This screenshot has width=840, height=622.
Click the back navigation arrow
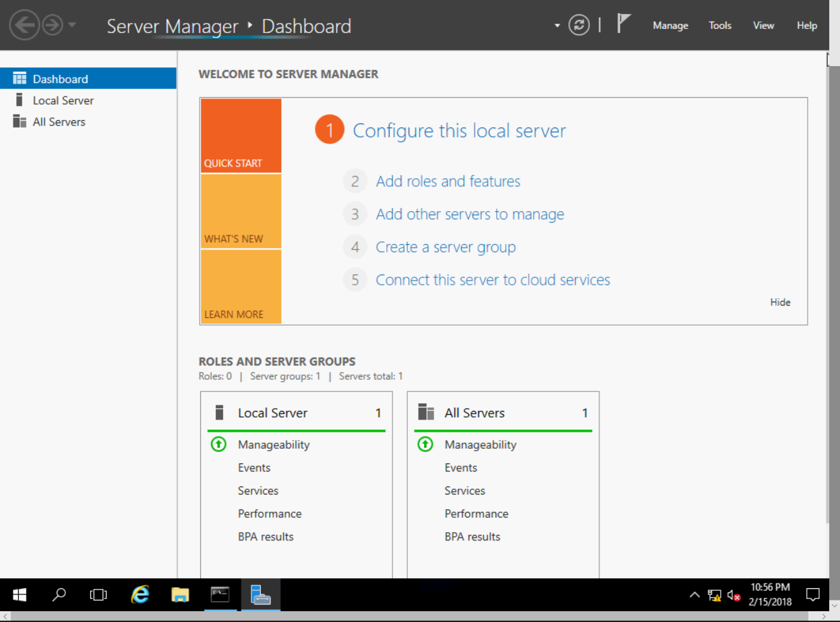pos(24,26)
